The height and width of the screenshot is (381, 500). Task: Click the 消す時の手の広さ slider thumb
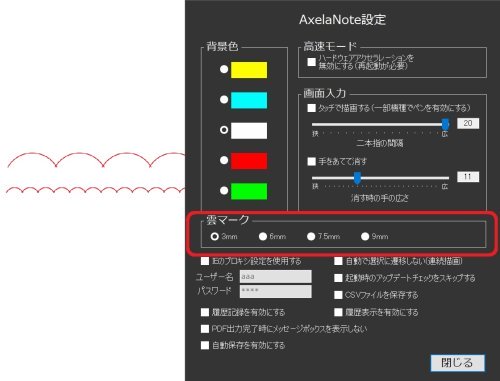click(x=357, y=178)
